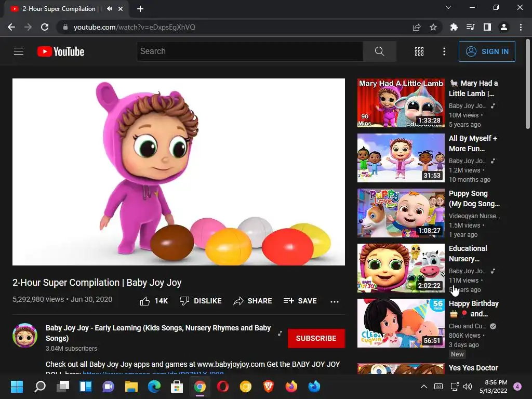Reload the YouTube page
532x399 pixels.
click(x=45, y=27)
